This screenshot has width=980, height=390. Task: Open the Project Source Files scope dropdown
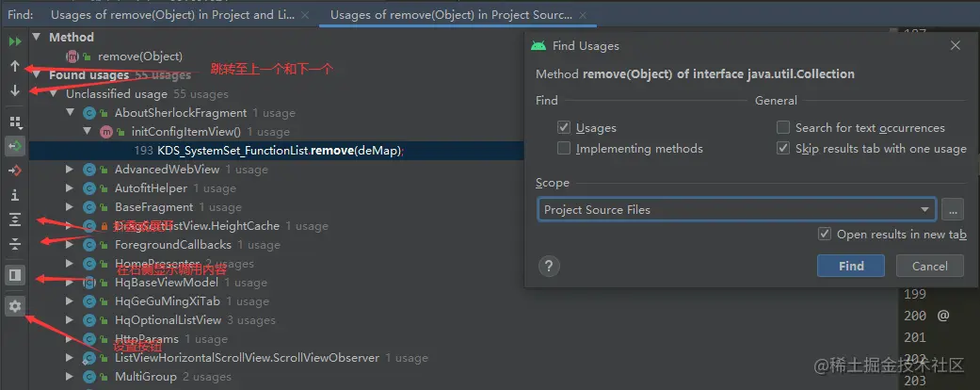click(x=736, y=209)
